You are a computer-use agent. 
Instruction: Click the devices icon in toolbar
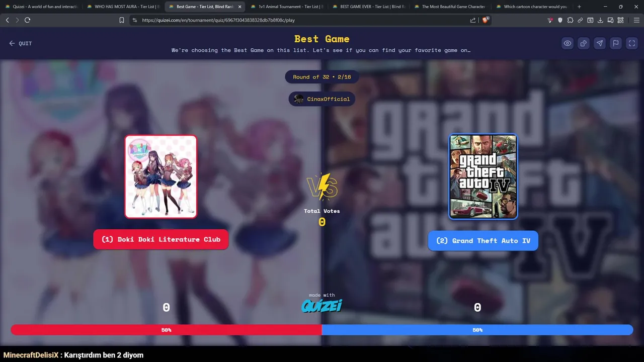pos(610,20)
